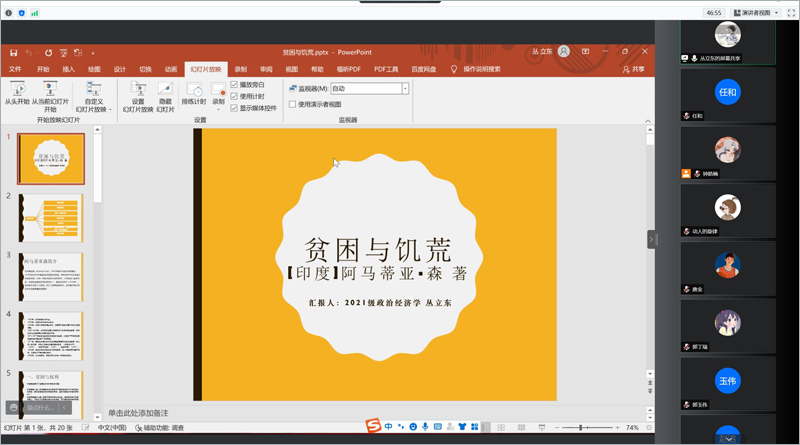Switch to the 插入 ribbon tab
The width and height of the screenshot is (800, 445).
[x=69, y=69]
